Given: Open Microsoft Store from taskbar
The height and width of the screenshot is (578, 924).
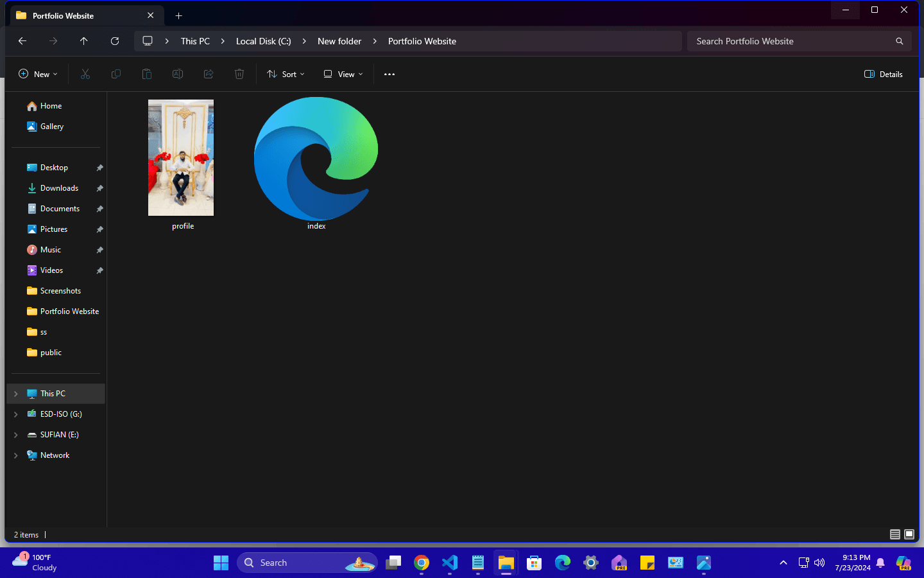Looking at the screenshot, I should pyautogui.click(x=535, y=563).
